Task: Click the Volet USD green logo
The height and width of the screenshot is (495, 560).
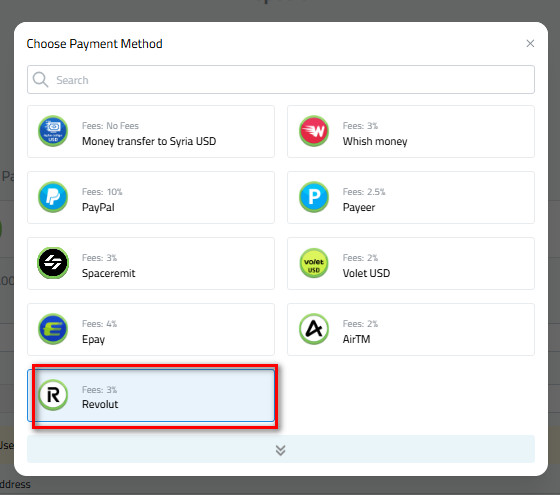Action: 314,263
